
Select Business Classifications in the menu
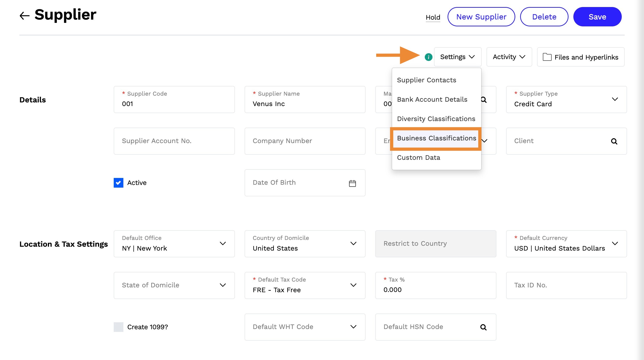tap(436, 138)
